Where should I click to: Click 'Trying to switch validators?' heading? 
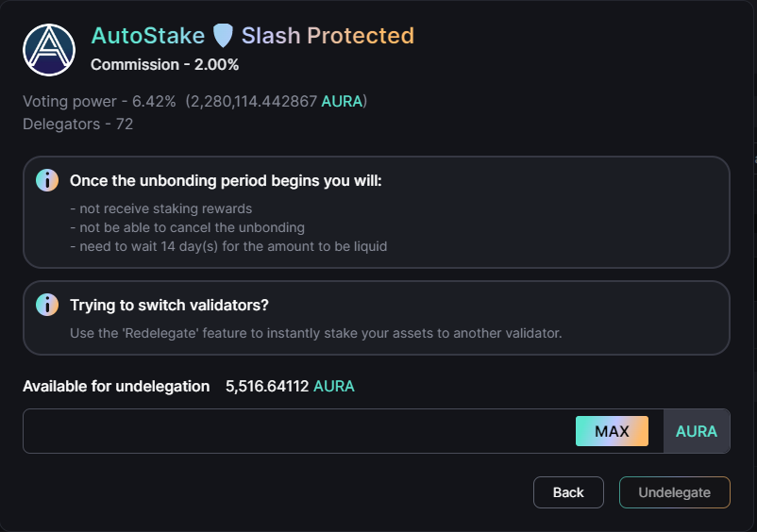click(x=169, y=305)
